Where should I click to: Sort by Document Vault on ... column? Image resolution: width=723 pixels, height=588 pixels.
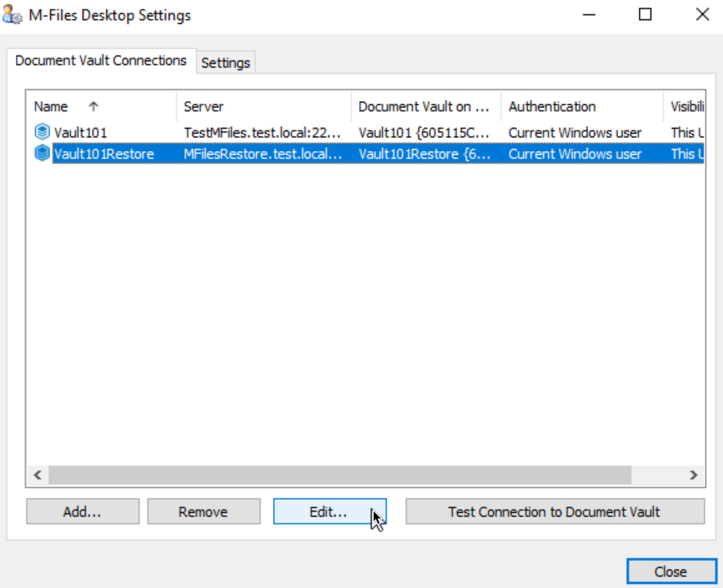pyautogui.click(x=426, y=107)
